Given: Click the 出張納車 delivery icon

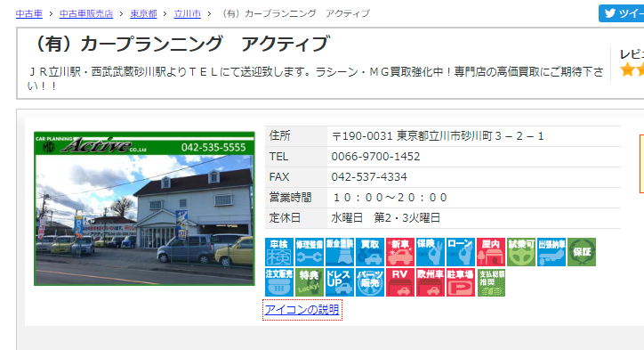Looking at the screenshot, I should click(551, 252).
